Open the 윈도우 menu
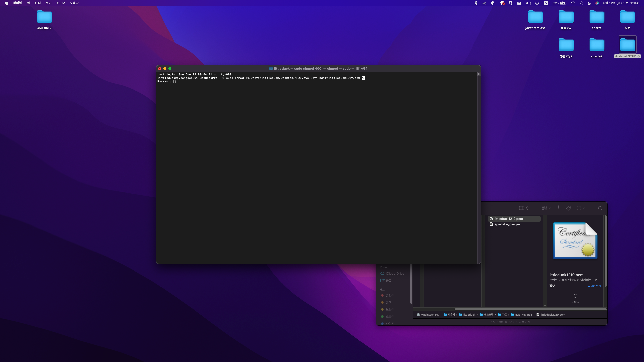644x362 pixels. tap(61, 3)
